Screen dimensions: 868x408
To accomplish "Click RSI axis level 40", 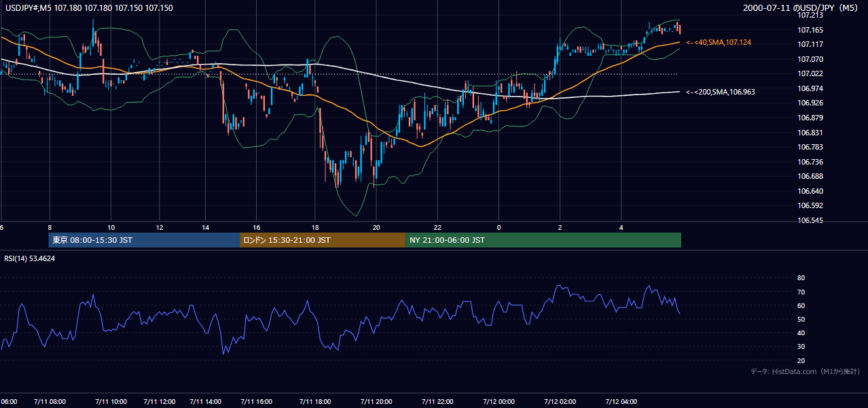I will (x=801, y=333).
